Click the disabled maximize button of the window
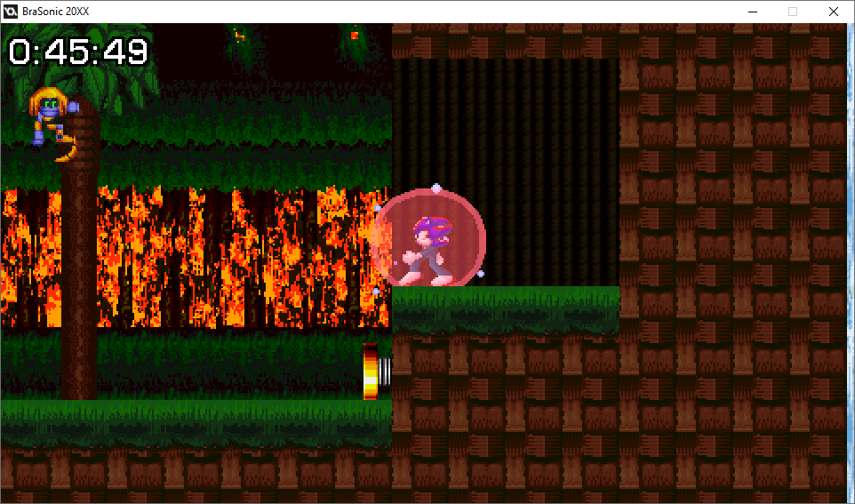The height and width of the screenshot is (504, 855). (793, 12)
